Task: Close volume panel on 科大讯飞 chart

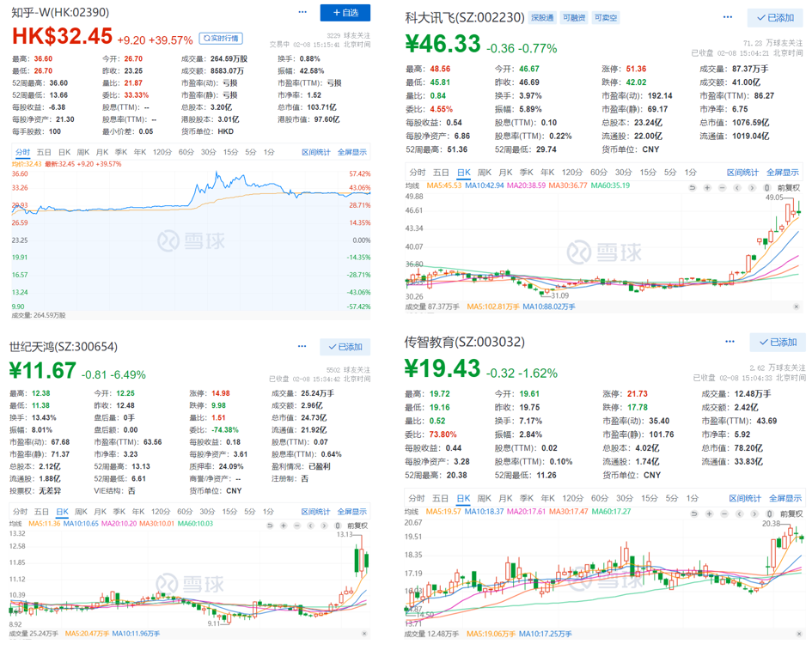Action: tap(797, 307)
